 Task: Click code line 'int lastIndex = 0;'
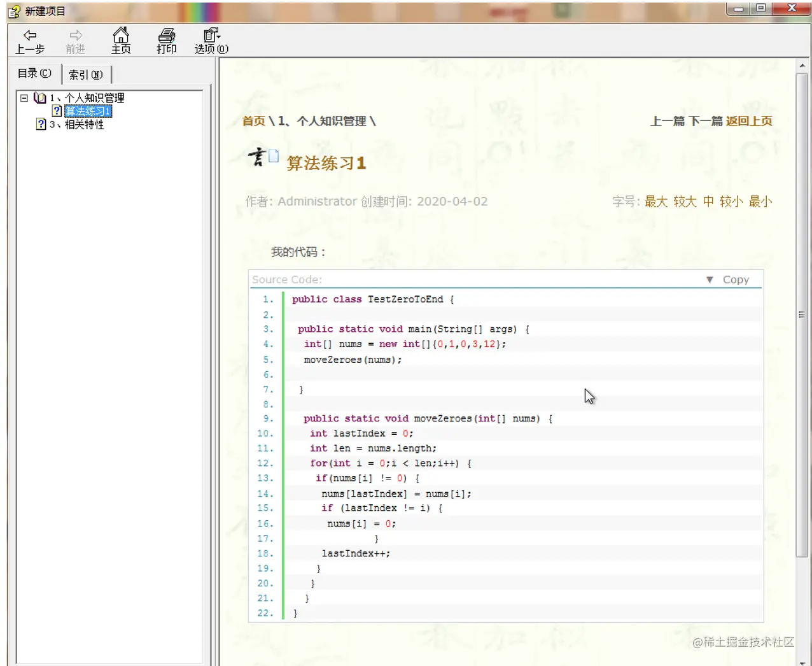(x=361, y=434)
